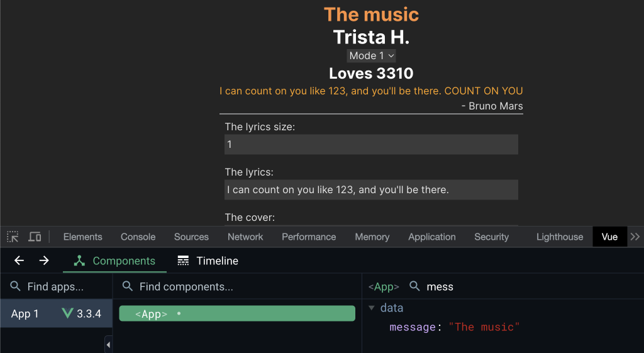Viewport: 644px width, 353px height.
Task: Select the <App> component node
Action: point(237,313)
